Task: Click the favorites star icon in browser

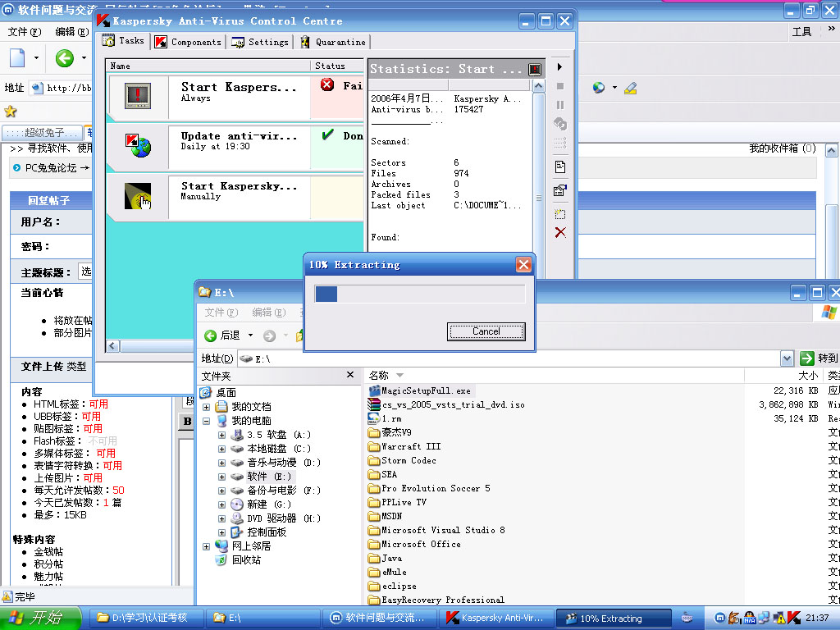Action: pos(11,112)
